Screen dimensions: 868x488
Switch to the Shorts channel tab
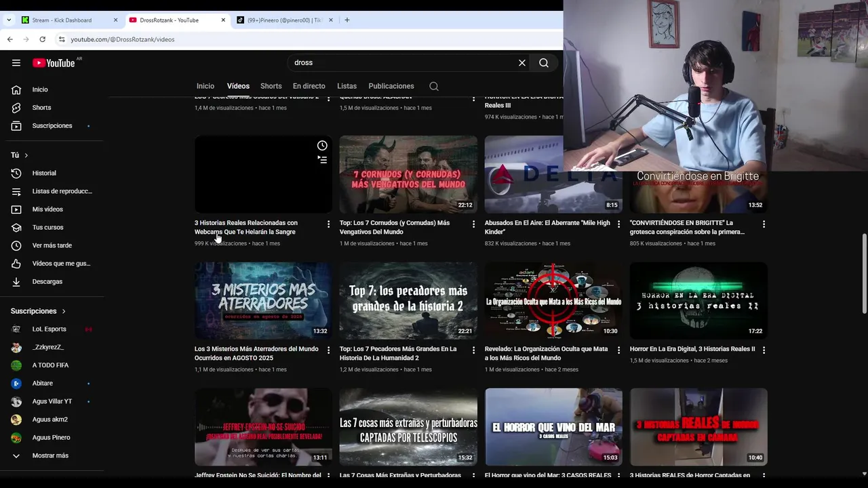271,86
